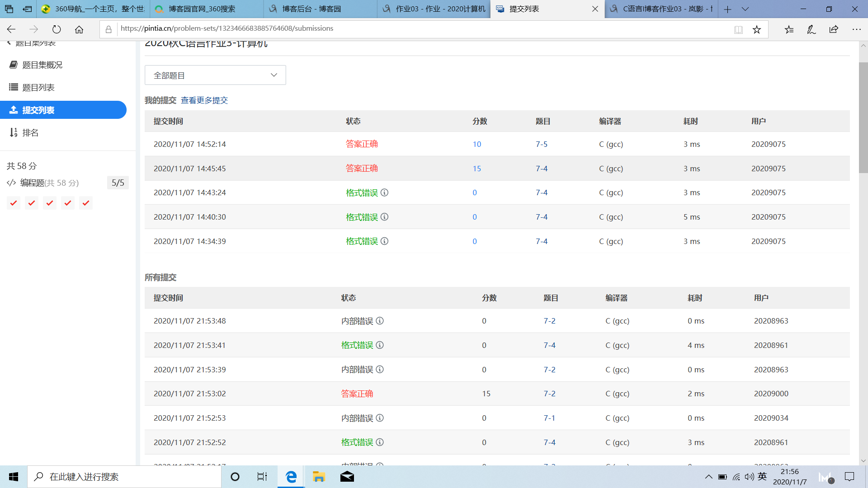868x488 pixels.
Task: Click the browser refresh icon
Action: click(57, 29)
